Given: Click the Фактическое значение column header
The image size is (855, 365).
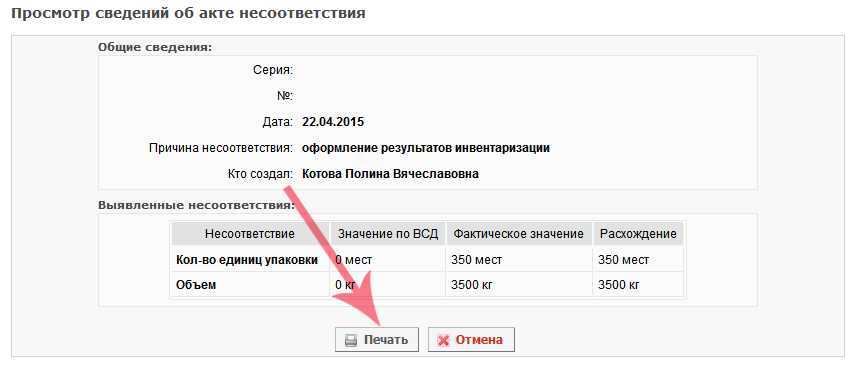Looking at the screenshot, I should pyautogui.click(x=519, y=234).
